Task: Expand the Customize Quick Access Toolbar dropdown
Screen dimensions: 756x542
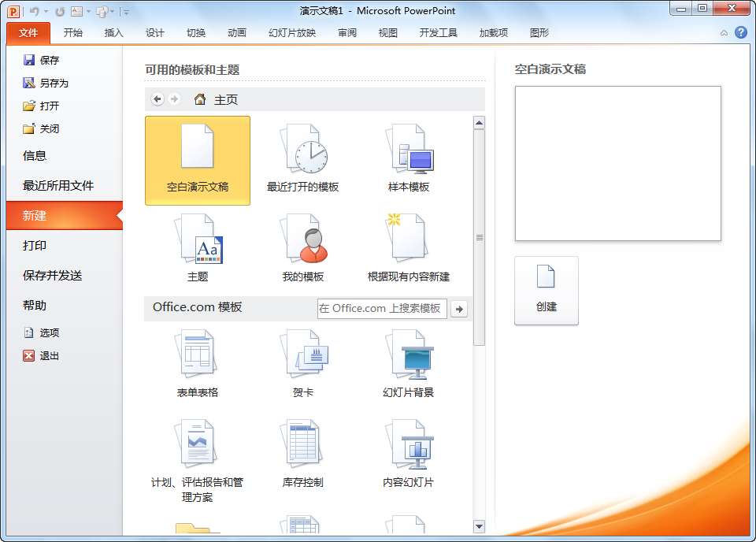Action: click(126, 12)
